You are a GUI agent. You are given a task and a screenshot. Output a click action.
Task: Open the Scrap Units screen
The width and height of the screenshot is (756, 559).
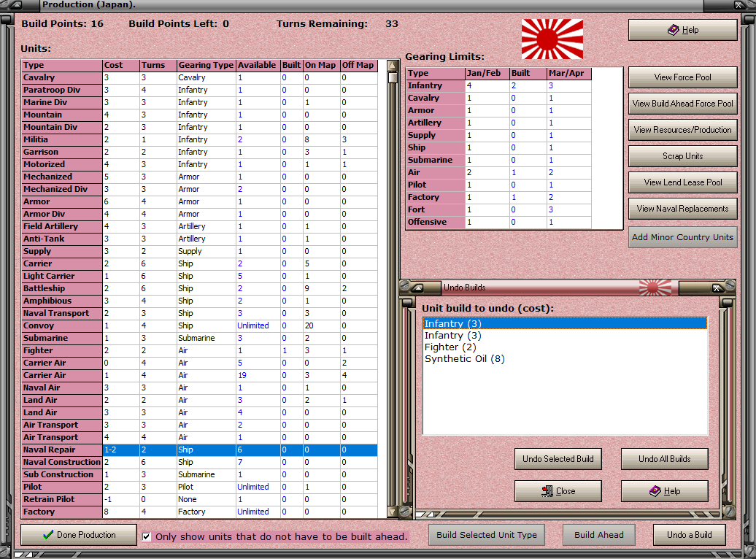tap(682, 155)
